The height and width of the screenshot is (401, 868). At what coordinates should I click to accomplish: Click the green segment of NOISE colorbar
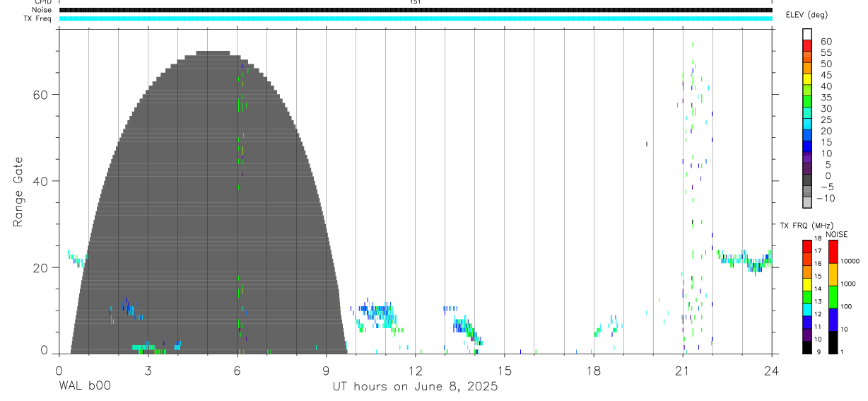(833, 297)
